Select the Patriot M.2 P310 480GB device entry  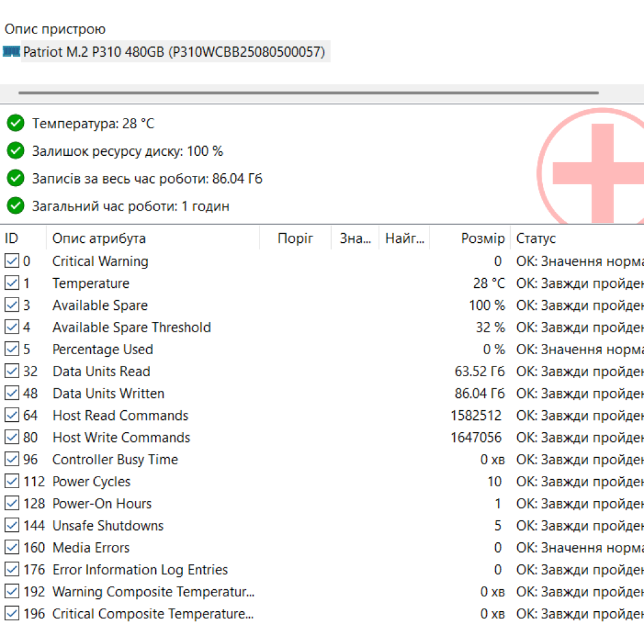(x=174, y=52)
